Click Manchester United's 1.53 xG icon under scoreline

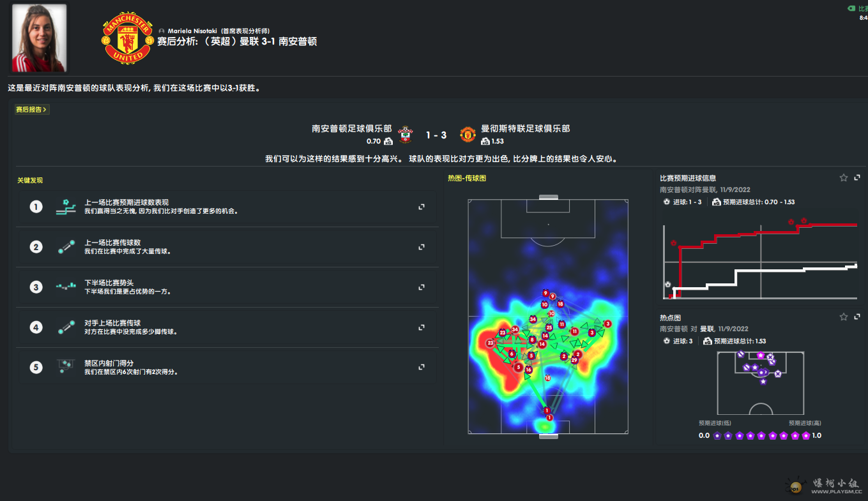coord(485,142)
